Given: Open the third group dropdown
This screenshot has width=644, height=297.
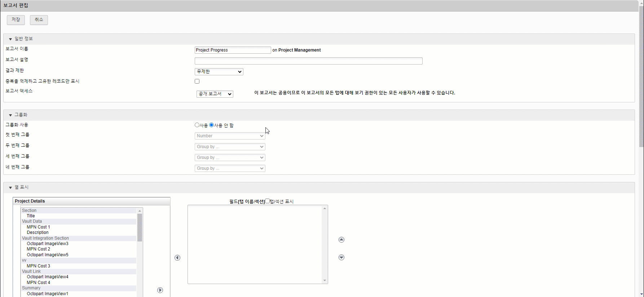Looking at the screenshot, I should 230,158.
